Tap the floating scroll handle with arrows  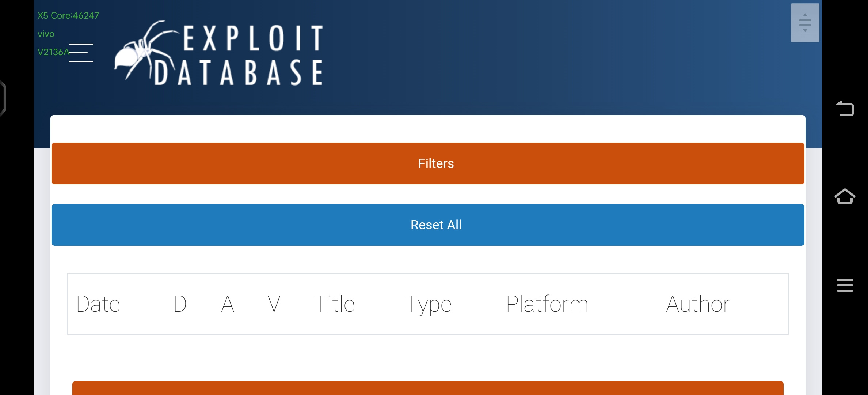805,23
